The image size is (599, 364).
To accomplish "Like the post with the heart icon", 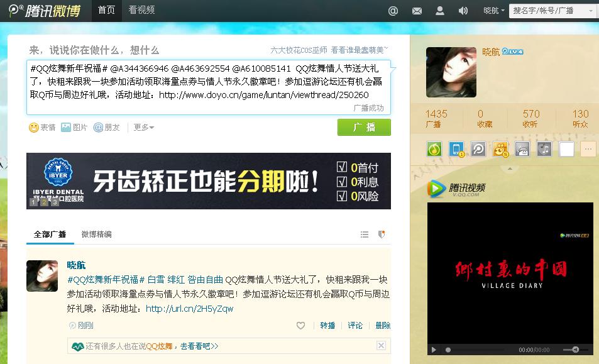I will click(x=300, y=326).
